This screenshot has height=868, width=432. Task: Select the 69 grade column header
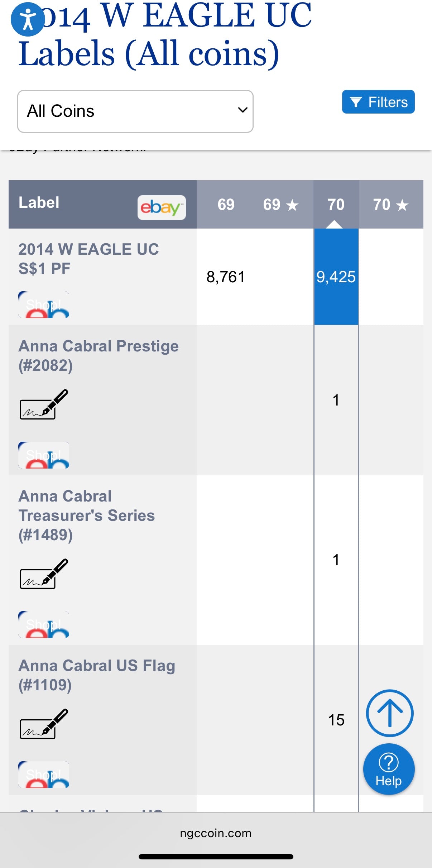point(226,205)
